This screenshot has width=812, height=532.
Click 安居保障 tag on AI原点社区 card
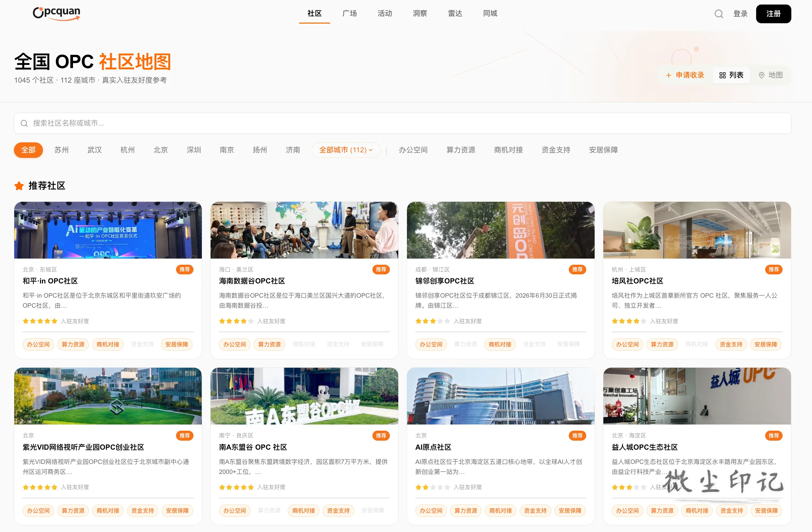point(570,510)
